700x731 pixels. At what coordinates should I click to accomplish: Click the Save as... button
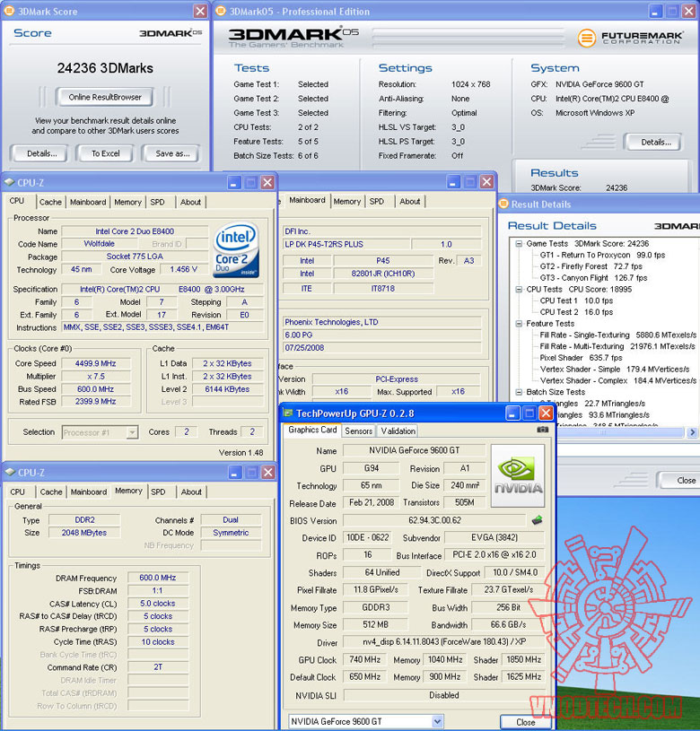pyautogui.click(x=172, y=153)
